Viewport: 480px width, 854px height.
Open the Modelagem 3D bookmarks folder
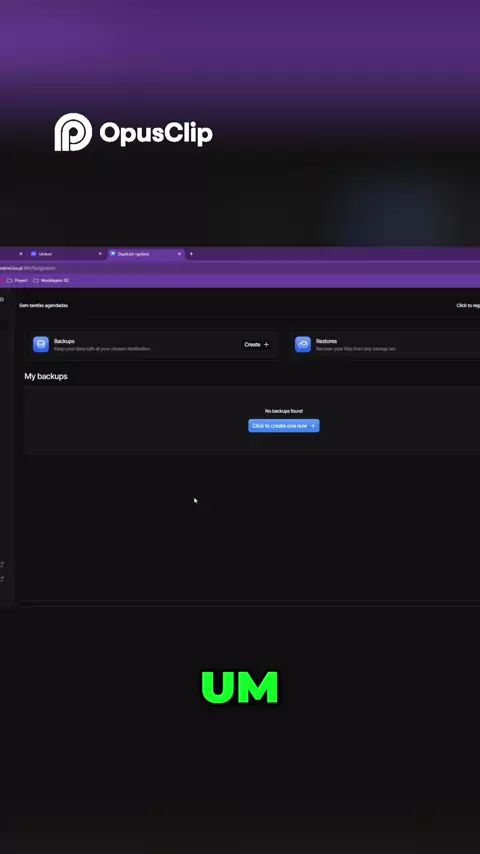51,280
